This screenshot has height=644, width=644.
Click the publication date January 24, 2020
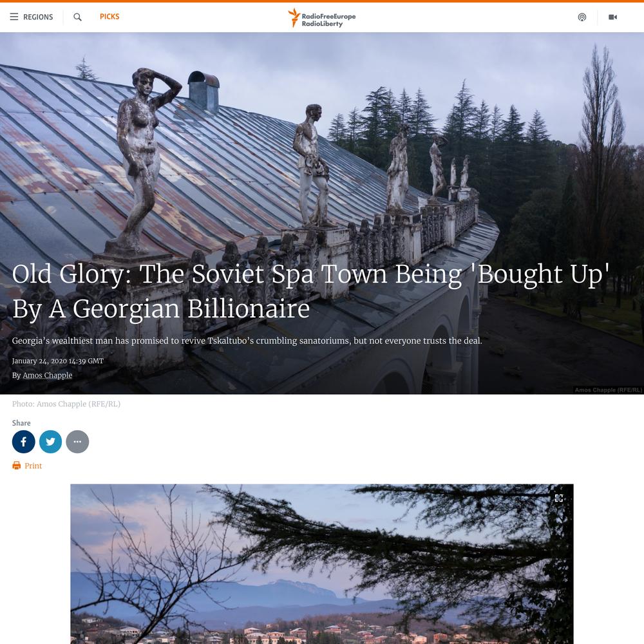click(57, 361)
